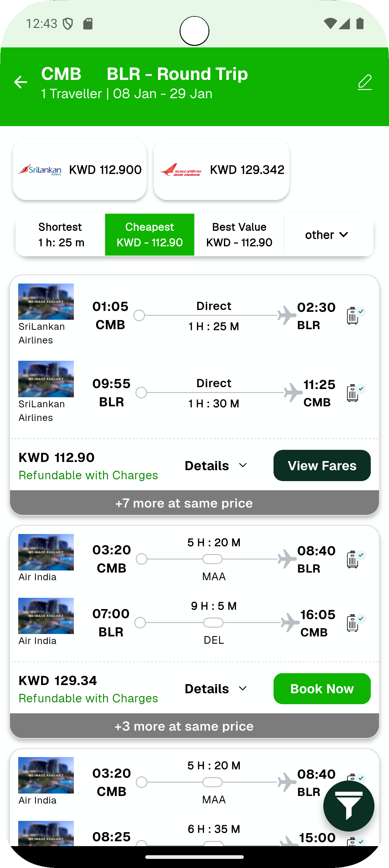Screen dimensions: 389x868
Task: Tap the Air India logo filter card
Action: tap(221, 170)
